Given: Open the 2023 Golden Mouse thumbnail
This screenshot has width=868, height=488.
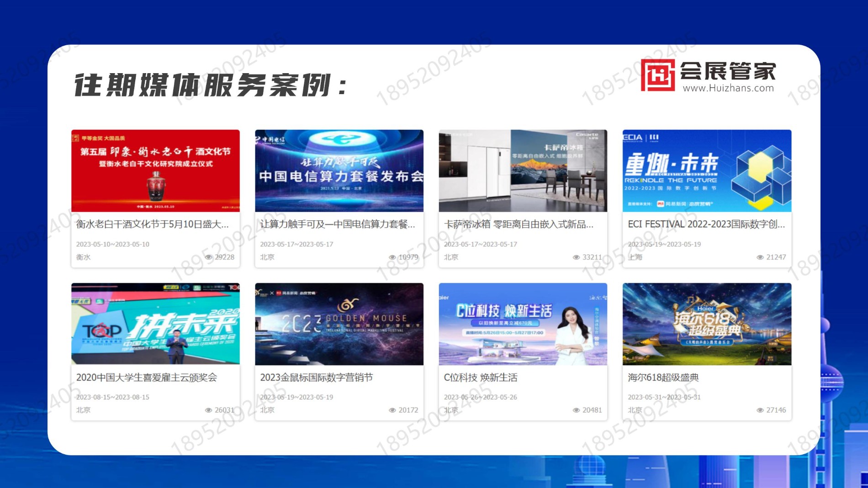Looking at the screenshot, I should 339,324.
